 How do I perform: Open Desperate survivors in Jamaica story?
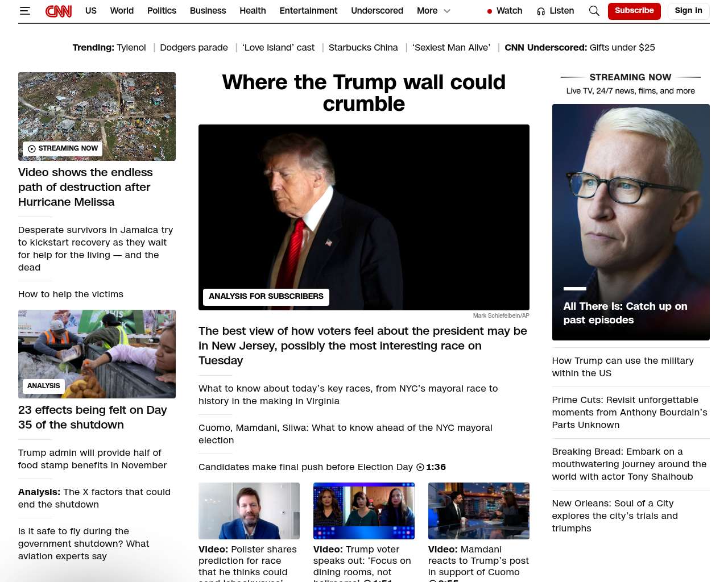96,249
